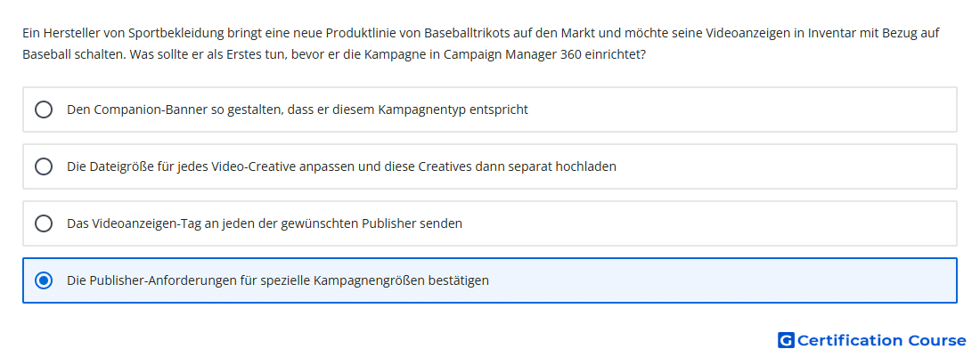Click the G logo icon

click(786, 340)
